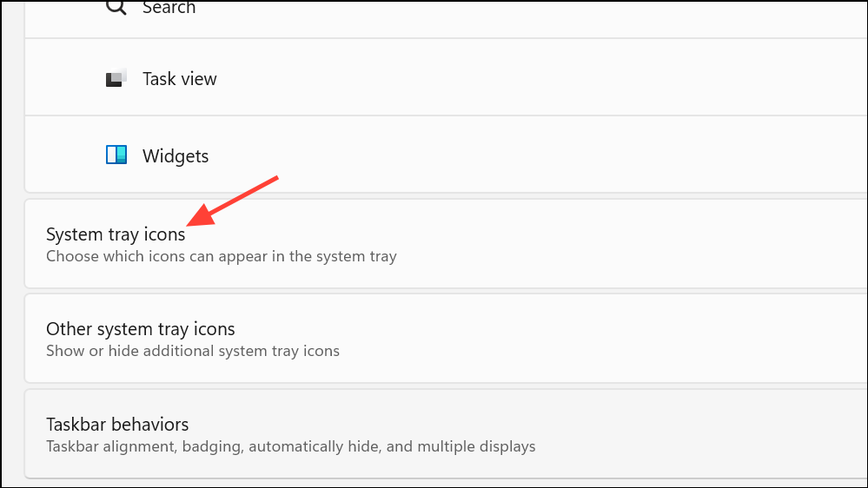Select the Task view label text
Viewport: 868px width, 488px height.
click(179, 79)
